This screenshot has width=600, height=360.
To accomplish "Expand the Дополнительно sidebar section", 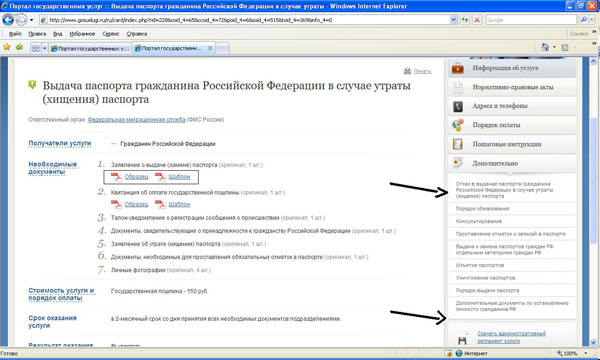I will pyautogui.click(x=512, y=163).
